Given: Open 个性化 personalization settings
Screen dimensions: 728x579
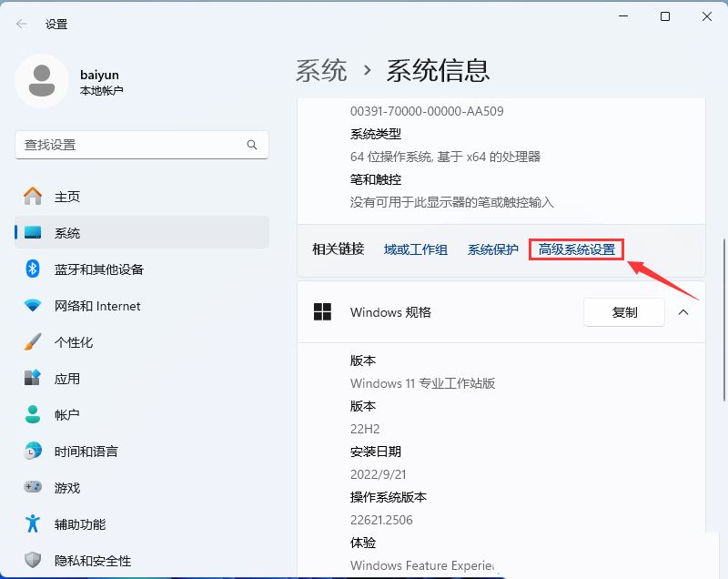Looking at the screenshot, I should pyautogui.click(x=78, y=342).
